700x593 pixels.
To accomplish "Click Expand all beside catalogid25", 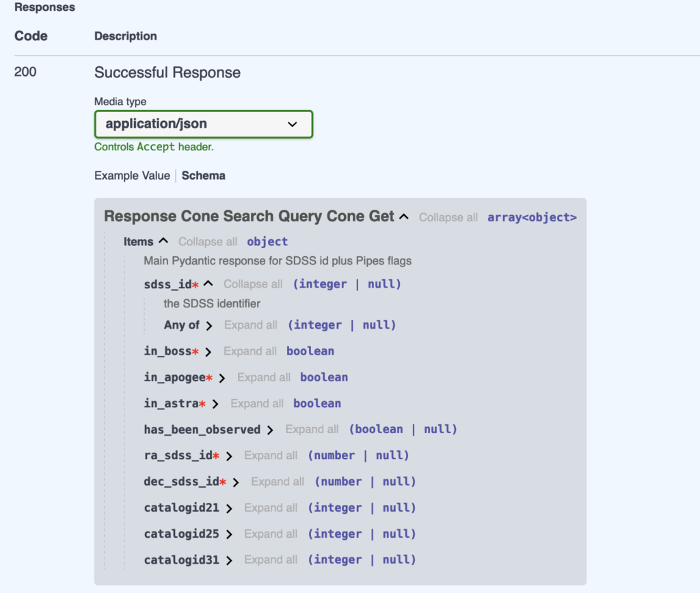I will (271, 534).
